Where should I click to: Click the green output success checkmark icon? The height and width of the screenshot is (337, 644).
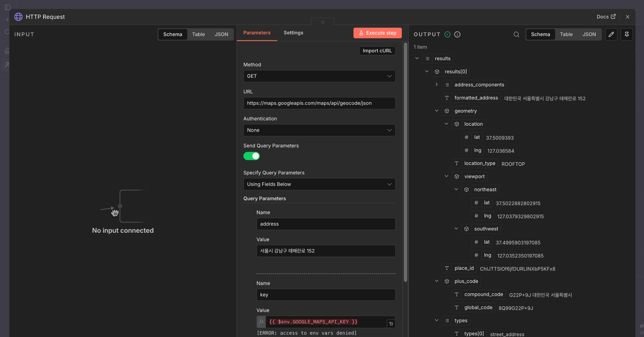coord(448,34)
